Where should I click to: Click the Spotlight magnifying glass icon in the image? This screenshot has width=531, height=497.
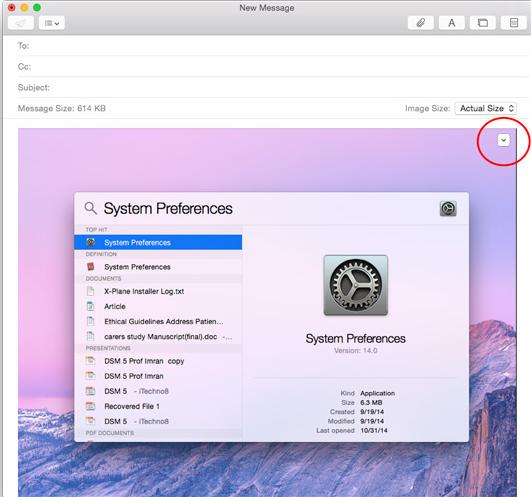click(x=90, y=208)
